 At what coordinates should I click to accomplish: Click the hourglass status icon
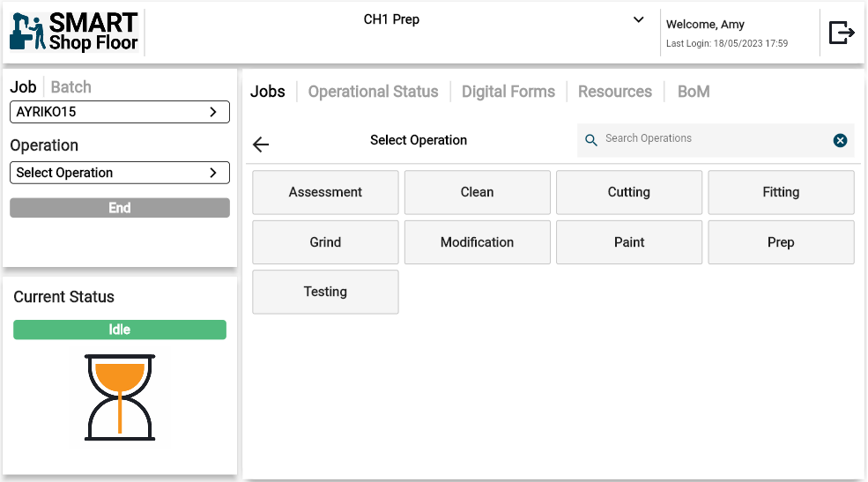pyautogui.click(x=120, y=397)
